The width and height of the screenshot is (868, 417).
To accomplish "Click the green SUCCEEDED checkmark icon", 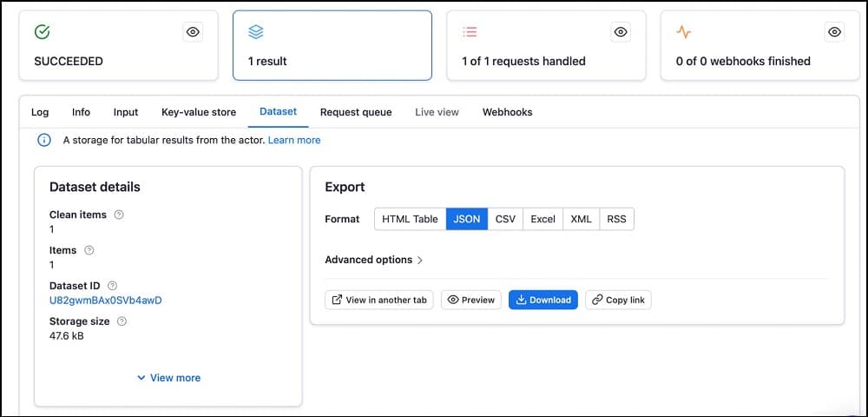I will 42,32.
